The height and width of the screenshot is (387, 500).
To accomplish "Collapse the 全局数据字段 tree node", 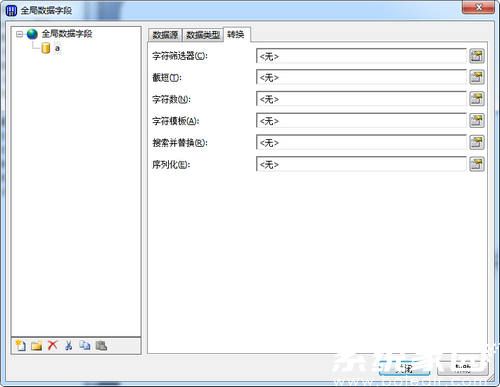I will pos(19,34).
